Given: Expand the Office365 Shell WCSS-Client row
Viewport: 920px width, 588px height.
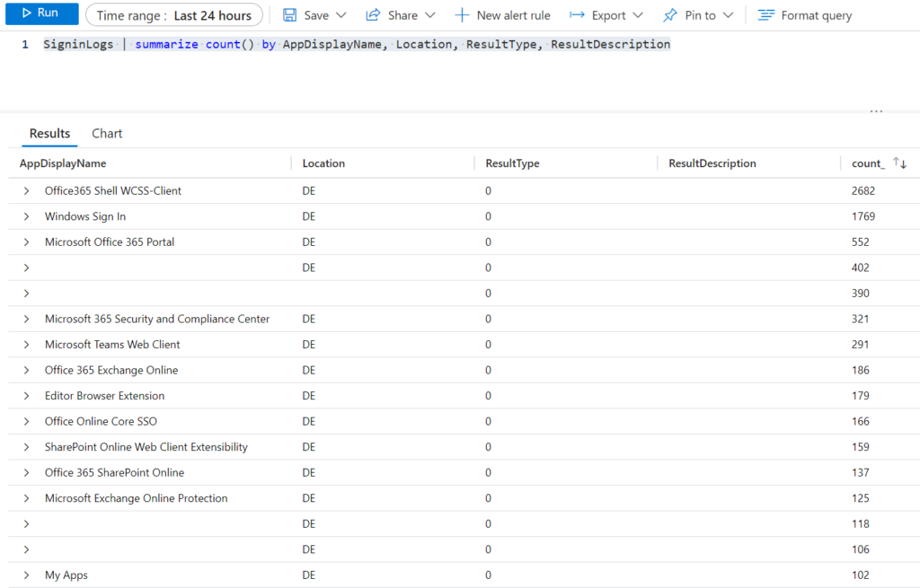Looking at the screenshot, I should (x=25, y=190).
